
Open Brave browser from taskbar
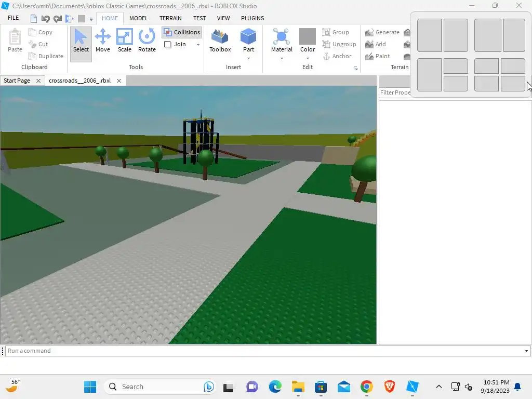pyautogui.click(x=390, y=387)
